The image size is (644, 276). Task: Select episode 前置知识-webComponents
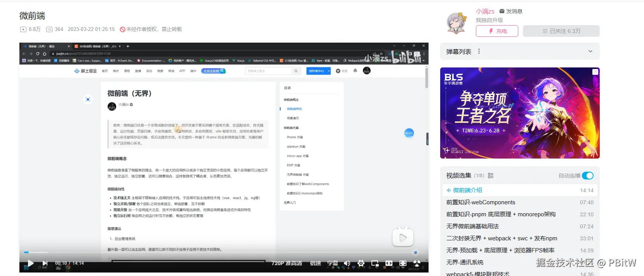pyautogui.click(x=520, y=202)
